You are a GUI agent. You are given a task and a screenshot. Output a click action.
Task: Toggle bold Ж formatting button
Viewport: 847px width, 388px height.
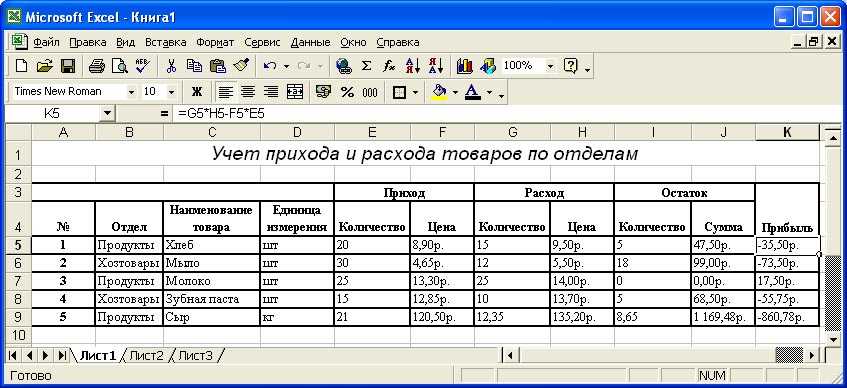pos(197,92)
